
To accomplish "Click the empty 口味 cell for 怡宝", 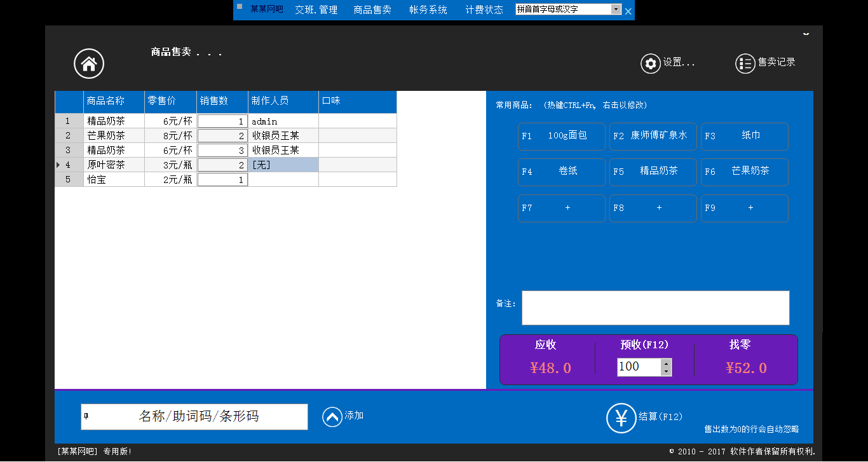I will pyautogui.click(x=358, y=179).
